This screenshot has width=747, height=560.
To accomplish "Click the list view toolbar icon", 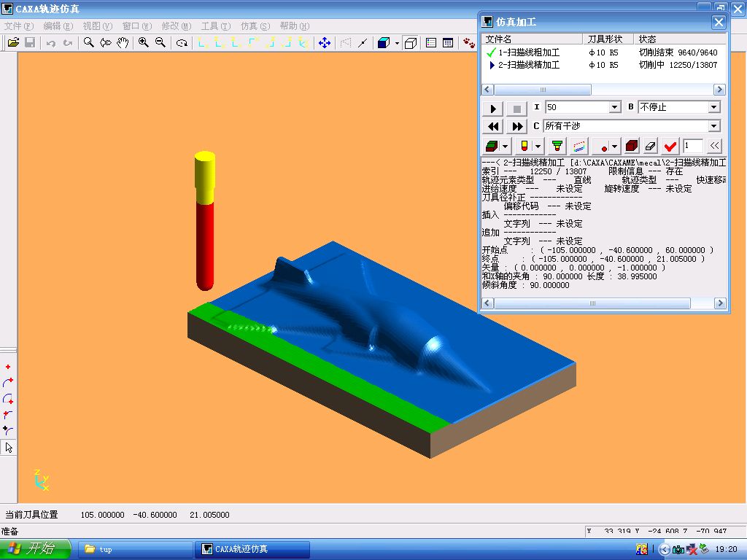I will click(x=431, y=43).
